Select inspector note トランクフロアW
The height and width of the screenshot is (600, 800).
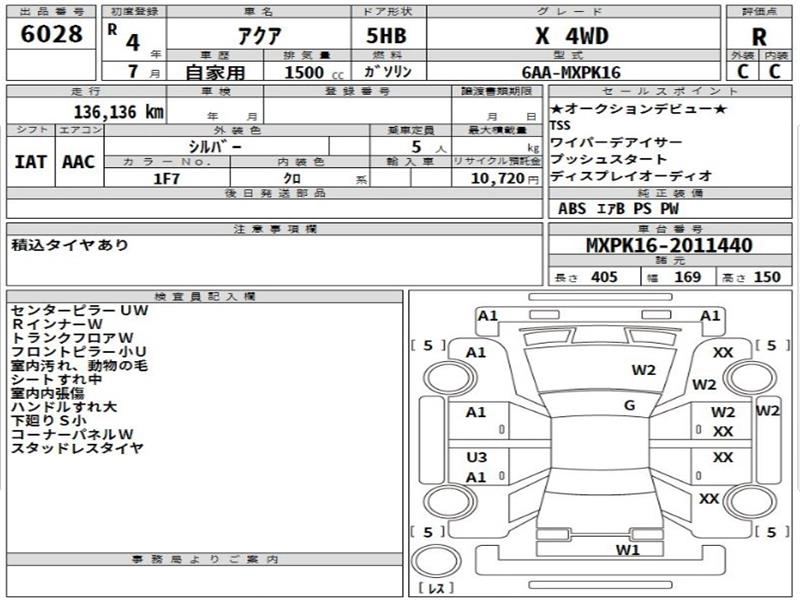(72, 338)
